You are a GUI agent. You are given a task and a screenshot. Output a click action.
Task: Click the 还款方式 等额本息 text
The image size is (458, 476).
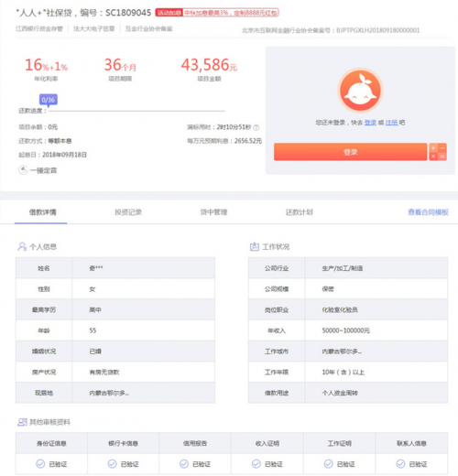pos(45,141)
